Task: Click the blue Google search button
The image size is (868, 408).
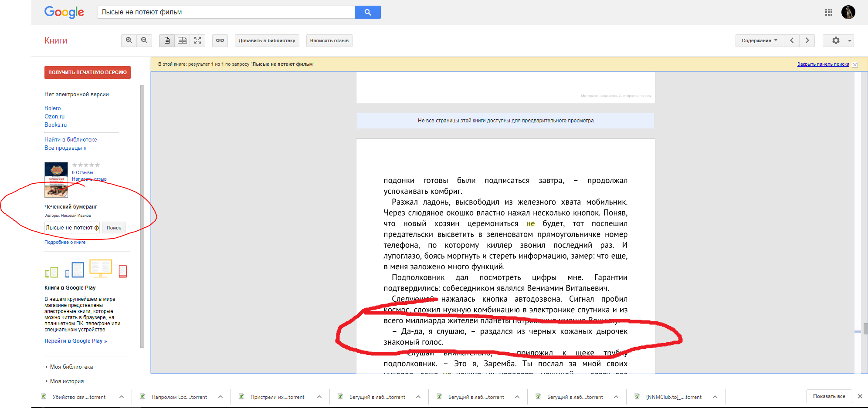Action: [x=367, y=12]
